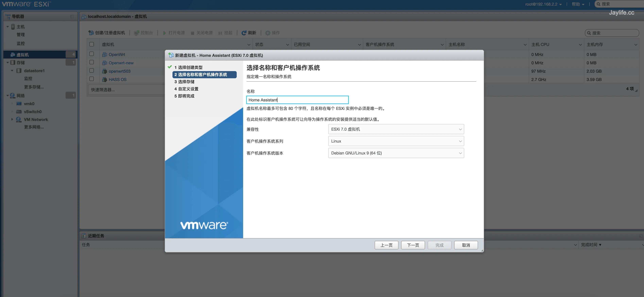
Task: Click the datastore1 storage icon
Action: pyautogui.click(x=19, y=71)
